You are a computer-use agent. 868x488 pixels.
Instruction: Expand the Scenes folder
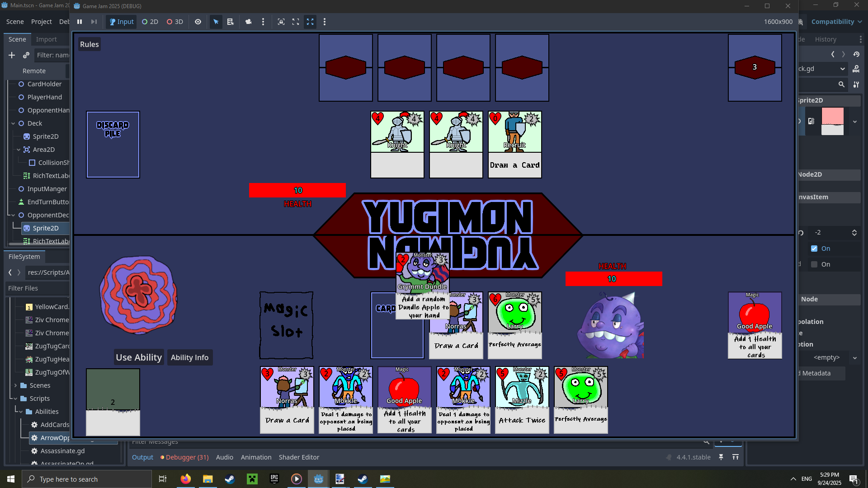pos(15,385)
